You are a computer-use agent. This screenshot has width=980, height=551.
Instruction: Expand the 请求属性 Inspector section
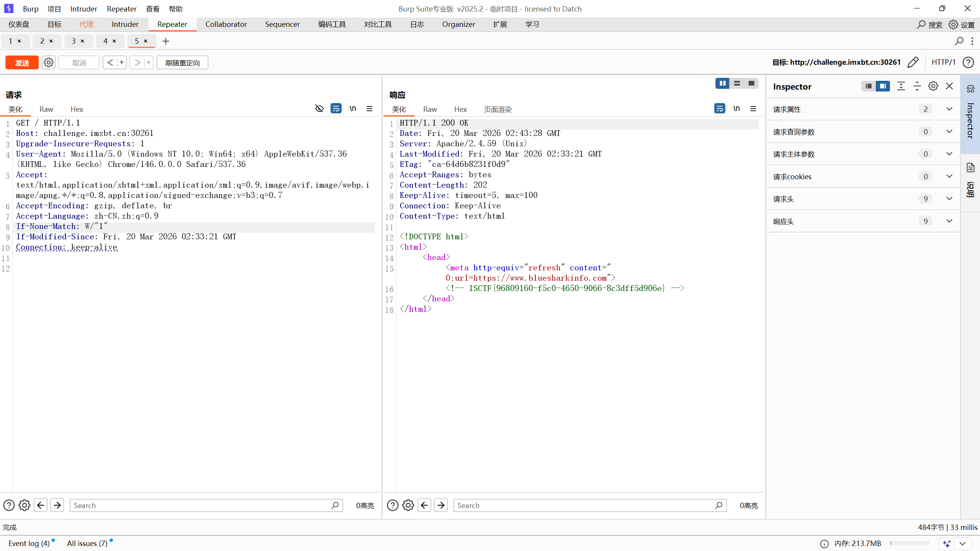(x=949, y=109)
